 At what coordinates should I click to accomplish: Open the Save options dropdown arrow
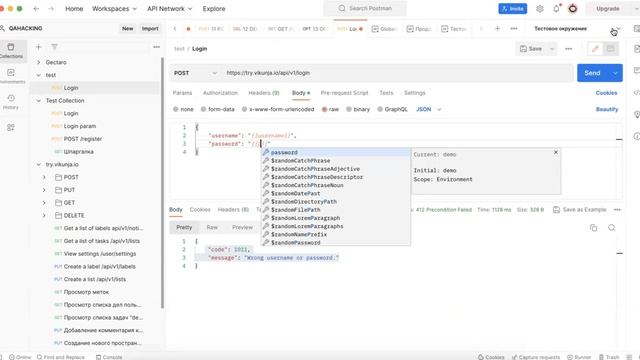pyautogui.click(x=552, y=49)
